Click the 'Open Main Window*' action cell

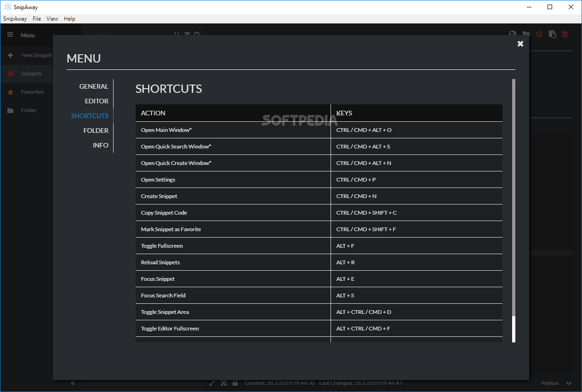click(233, 130)
